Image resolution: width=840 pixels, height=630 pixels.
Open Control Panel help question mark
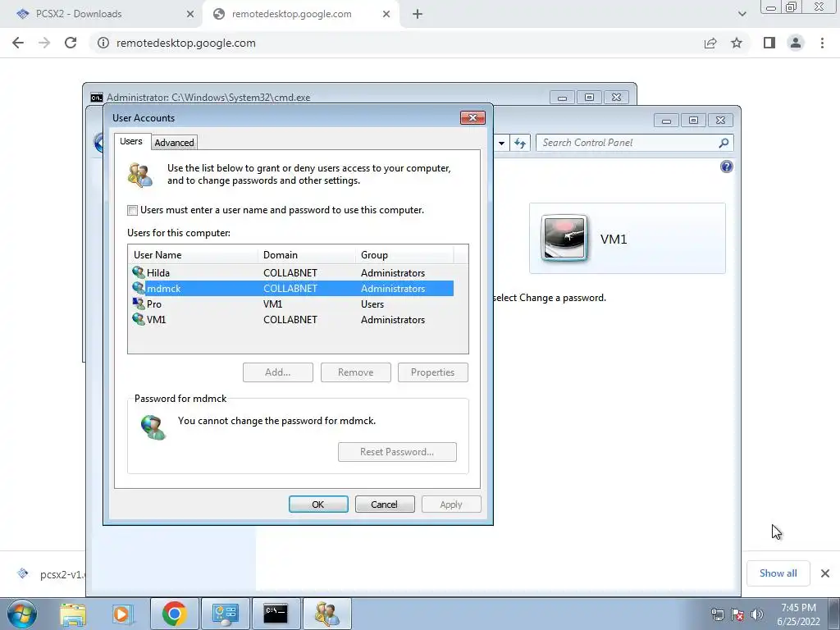tap(727, 167)
